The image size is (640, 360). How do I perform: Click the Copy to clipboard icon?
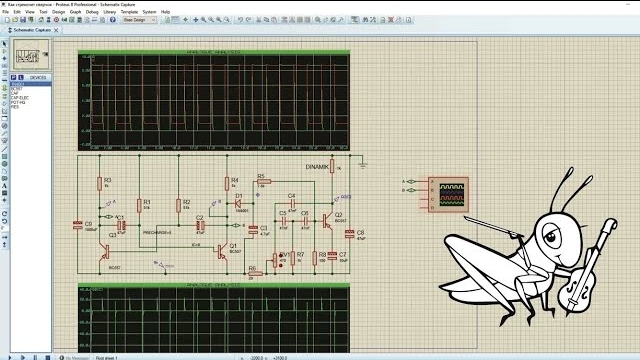pyautogui.click(x=266, y=20)
